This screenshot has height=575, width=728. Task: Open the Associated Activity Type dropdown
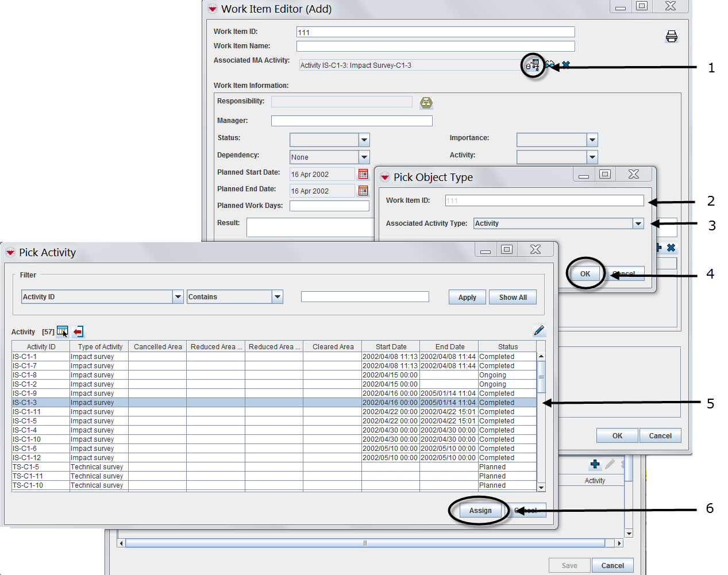click(x=638, y=223)
